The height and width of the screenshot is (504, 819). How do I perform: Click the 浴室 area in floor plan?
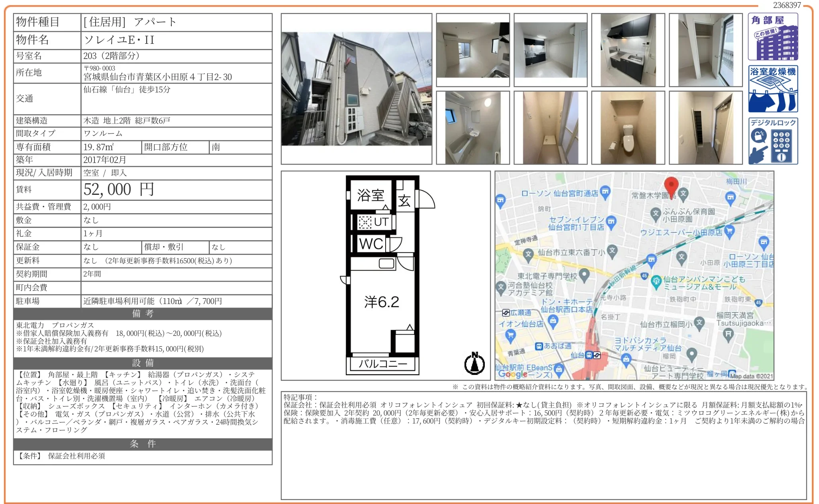(x=370, y=195)
